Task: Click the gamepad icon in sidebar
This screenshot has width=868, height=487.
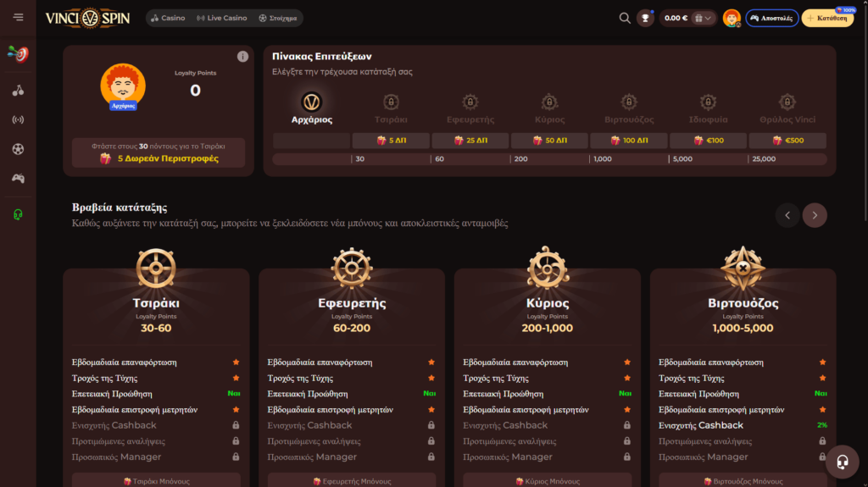Action: [x=18, y=179]
